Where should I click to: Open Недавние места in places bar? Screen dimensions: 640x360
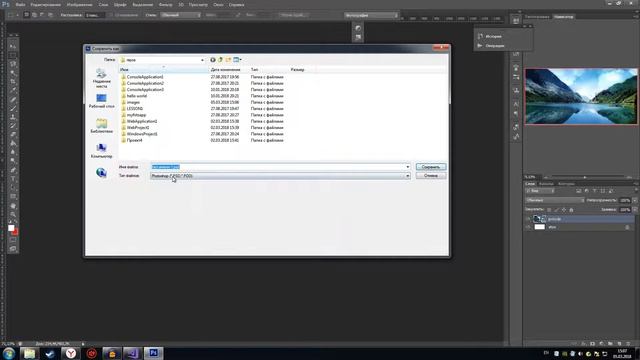pos(101,78)
